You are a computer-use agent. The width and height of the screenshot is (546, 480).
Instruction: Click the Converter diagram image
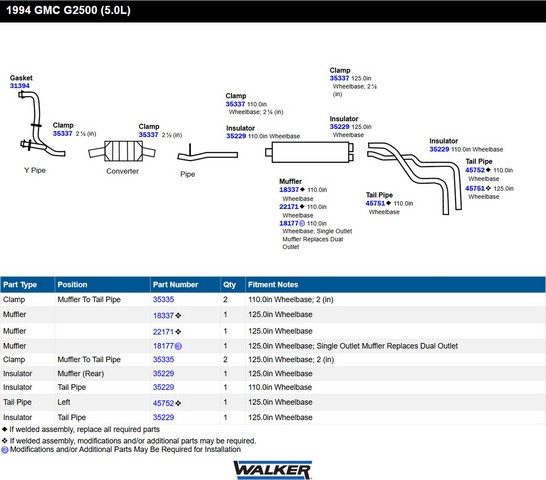coord(122,151)
